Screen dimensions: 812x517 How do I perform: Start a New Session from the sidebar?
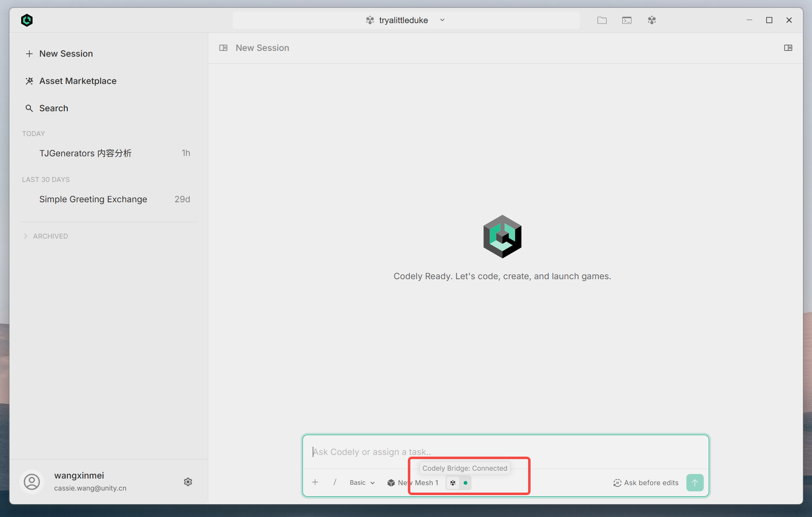point(59,54)
